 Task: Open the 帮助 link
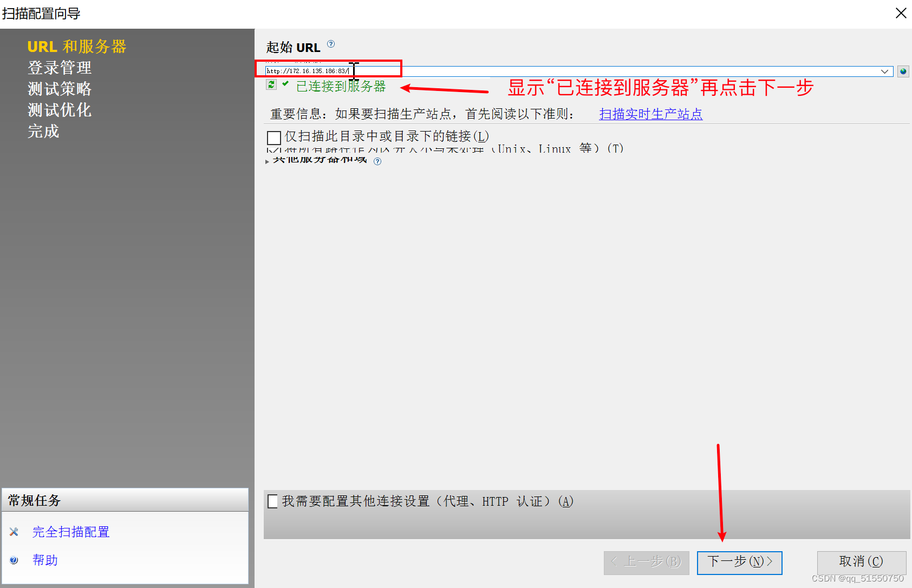click(45, 560)
